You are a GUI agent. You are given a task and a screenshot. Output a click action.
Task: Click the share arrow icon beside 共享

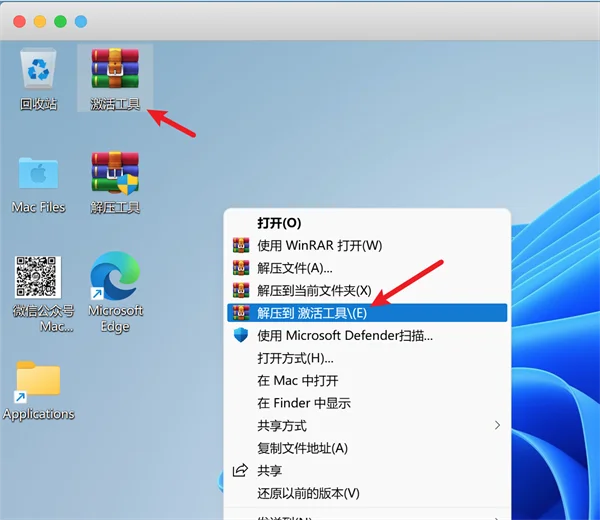[240, 470]
